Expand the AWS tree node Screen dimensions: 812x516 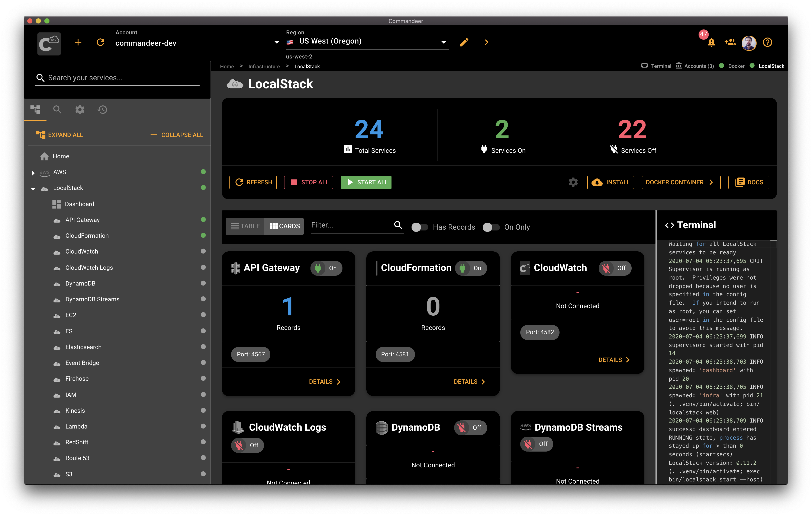point(33,173)
